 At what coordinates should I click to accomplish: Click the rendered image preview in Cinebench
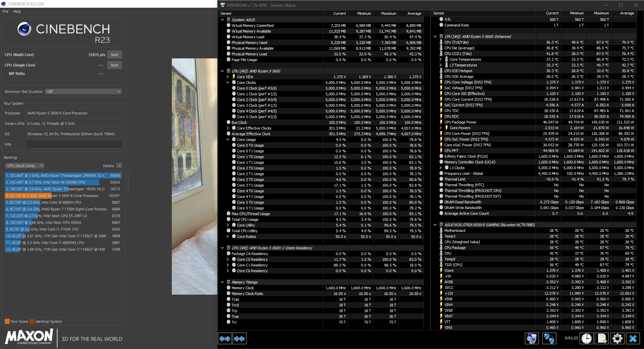click(195, 177)
